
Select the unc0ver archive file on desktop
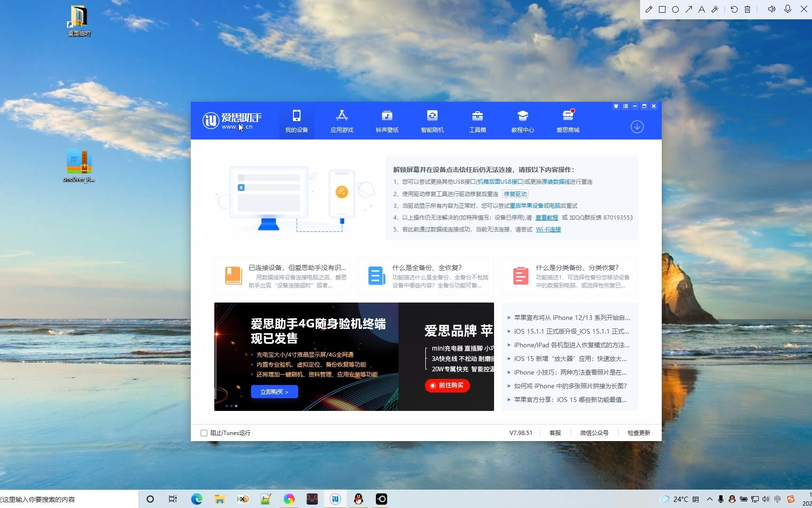click(x=79, y=166)
